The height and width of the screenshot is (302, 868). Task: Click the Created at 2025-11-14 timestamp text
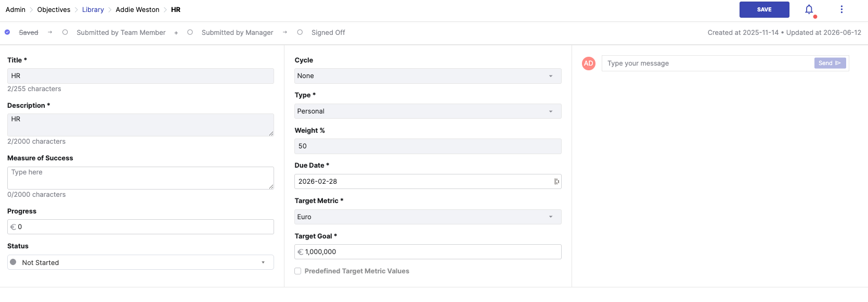pos(743,32)
